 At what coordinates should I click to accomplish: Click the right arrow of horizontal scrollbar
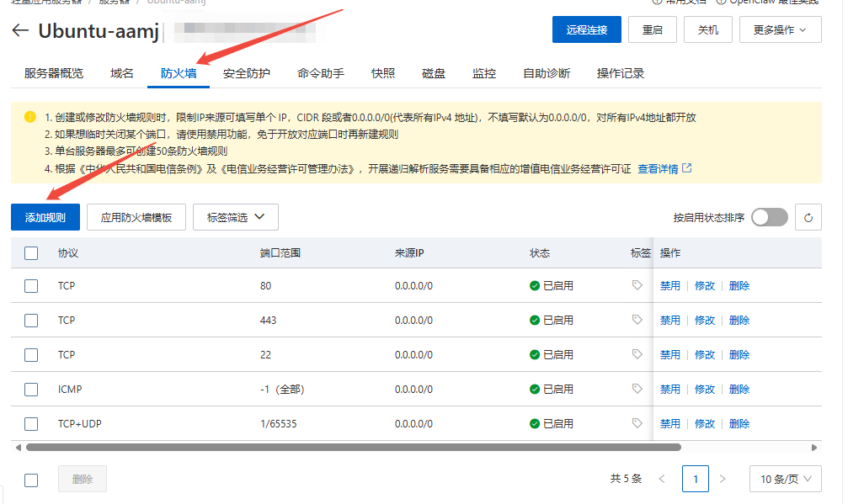(814, 448)
